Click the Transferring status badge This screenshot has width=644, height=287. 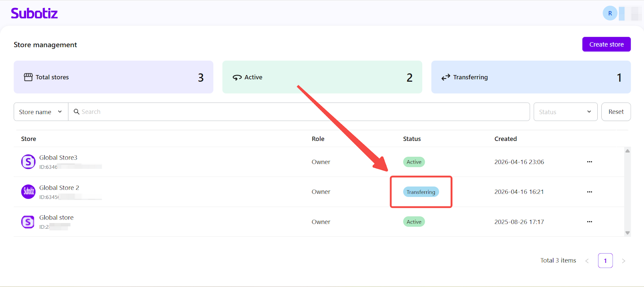pos(421,192)
